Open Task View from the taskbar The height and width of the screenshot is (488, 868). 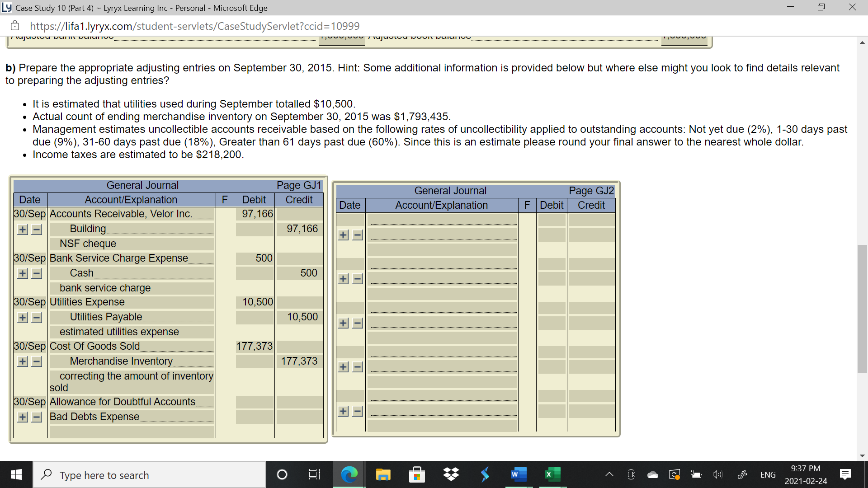coord(314,474)
